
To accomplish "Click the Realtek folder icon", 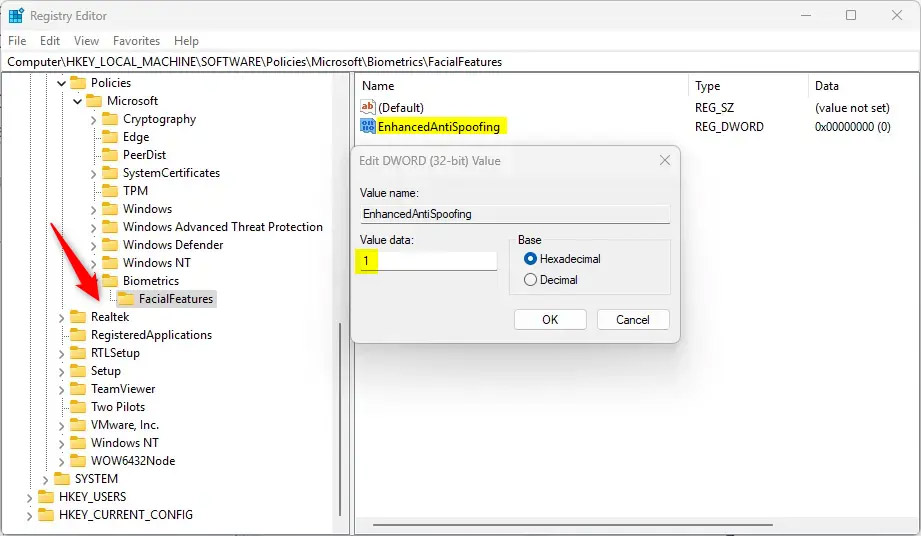I will pyautogui.click(x=78, y=317).
